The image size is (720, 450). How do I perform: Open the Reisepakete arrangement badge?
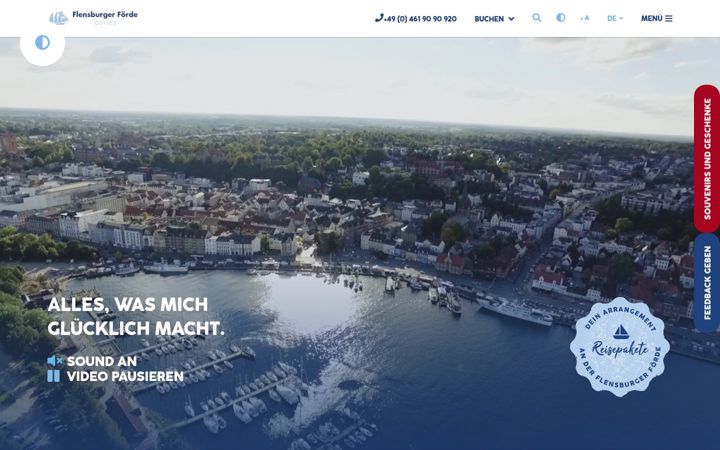coord(620,347)
